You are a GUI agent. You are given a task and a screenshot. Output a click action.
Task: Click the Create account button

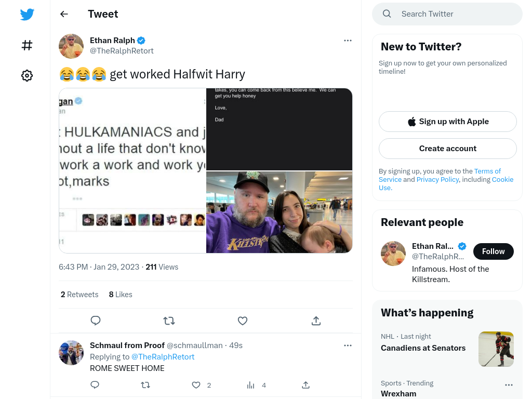point(448,149)
